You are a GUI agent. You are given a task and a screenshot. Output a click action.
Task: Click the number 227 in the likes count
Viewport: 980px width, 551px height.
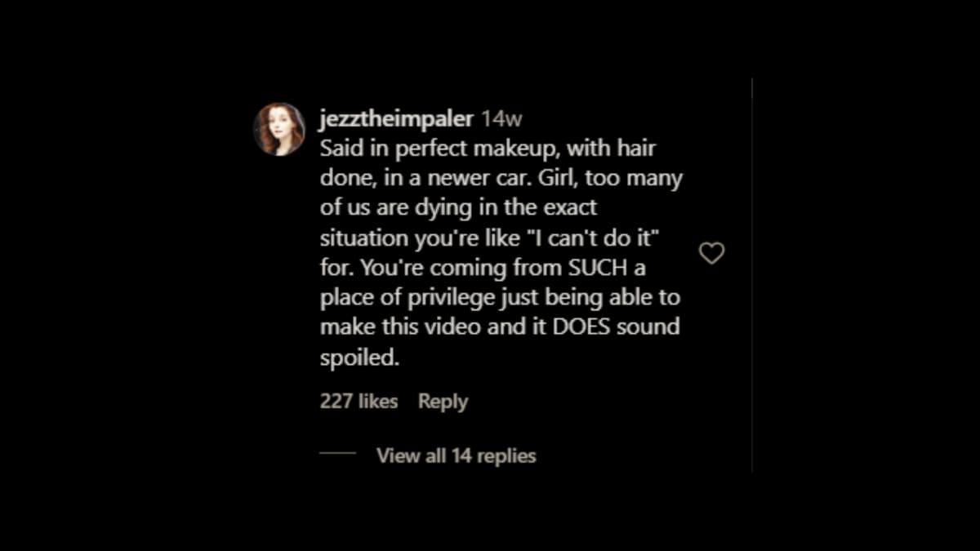coord(336,402)
